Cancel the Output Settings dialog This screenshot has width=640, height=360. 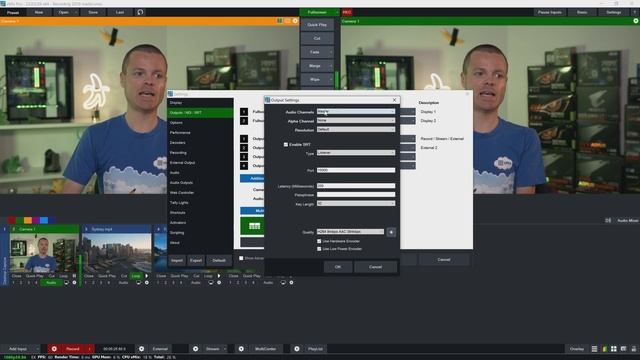(x=376, y=267)
